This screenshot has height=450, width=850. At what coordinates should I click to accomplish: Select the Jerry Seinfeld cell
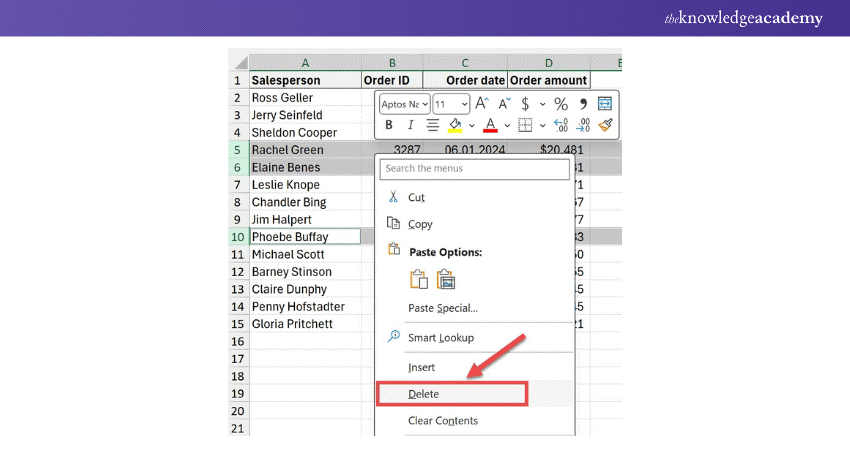[x=305, y=115]
